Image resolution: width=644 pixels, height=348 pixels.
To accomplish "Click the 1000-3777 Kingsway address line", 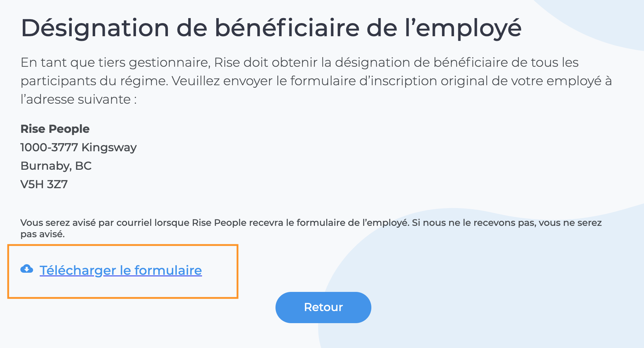I will [x=78, y=147].
